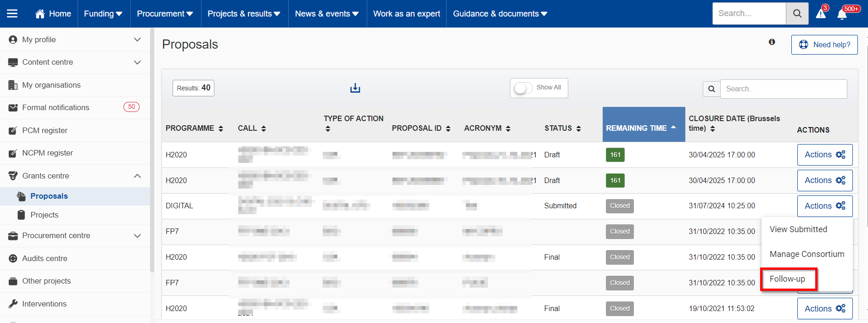Click the top bar Search field
Screen dimensions: 868x323
tap(749, 14)
